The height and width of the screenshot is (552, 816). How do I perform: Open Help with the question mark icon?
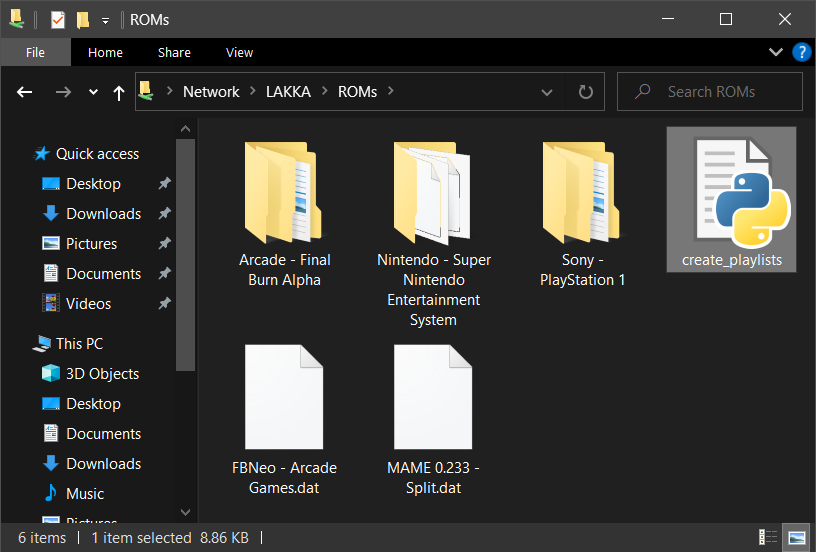tap(801, 52)
